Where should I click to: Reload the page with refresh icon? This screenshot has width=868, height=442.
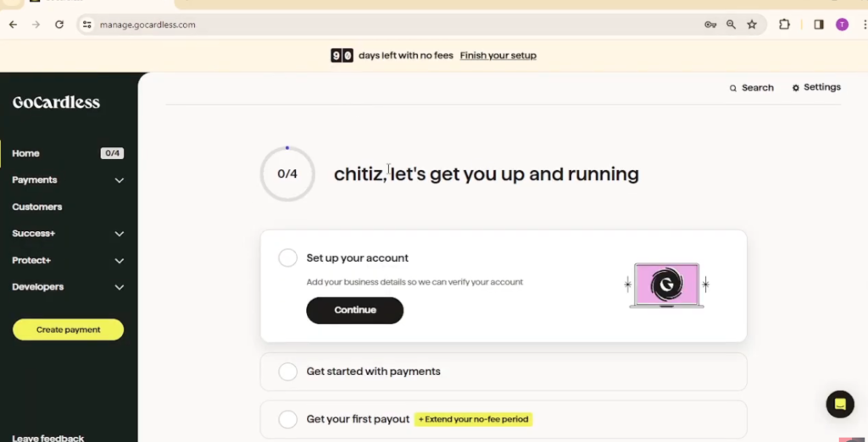[59, 25]
